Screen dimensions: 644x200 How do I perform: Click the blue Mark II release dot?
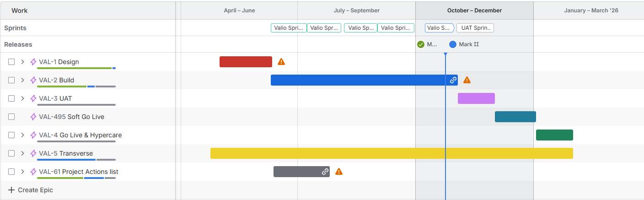(x=453, y=44)
